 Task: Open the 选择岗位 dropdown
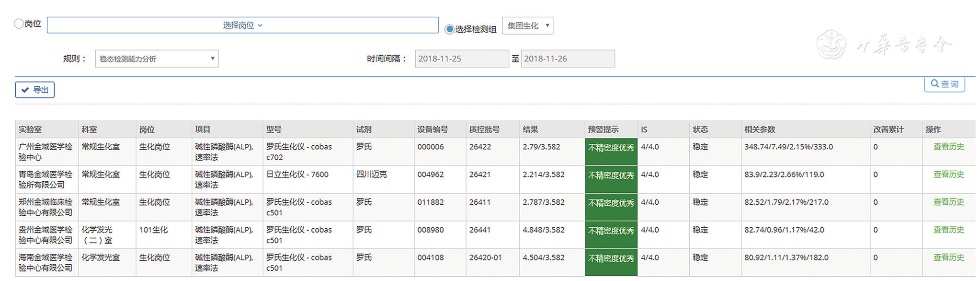(x=242, y=25)
